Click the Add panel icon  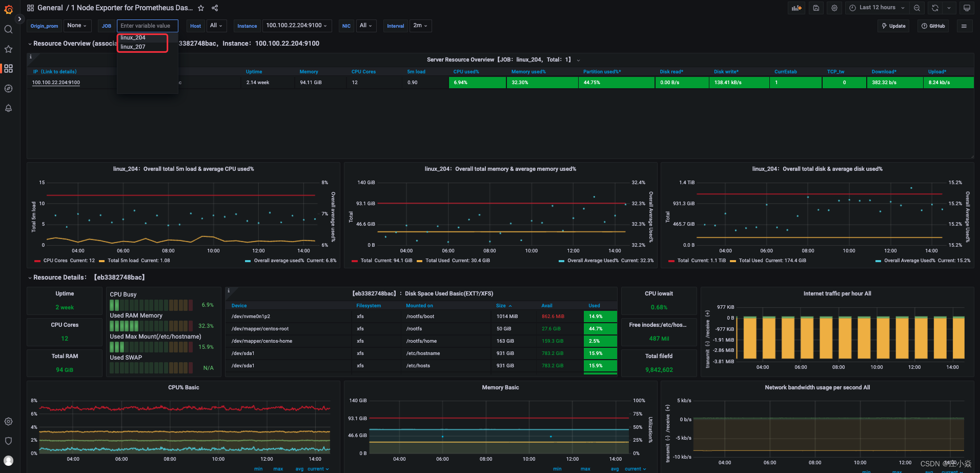point(797,8)
